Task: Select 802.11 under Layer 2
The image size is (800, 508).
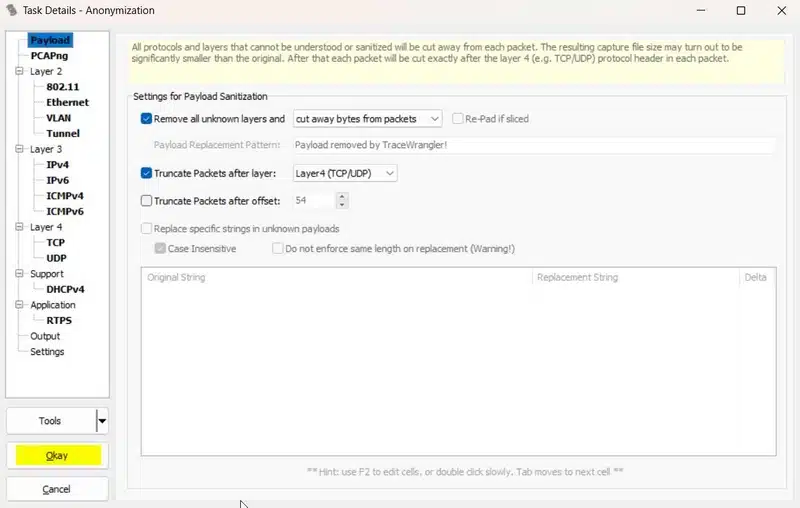Action: [63, 87]
